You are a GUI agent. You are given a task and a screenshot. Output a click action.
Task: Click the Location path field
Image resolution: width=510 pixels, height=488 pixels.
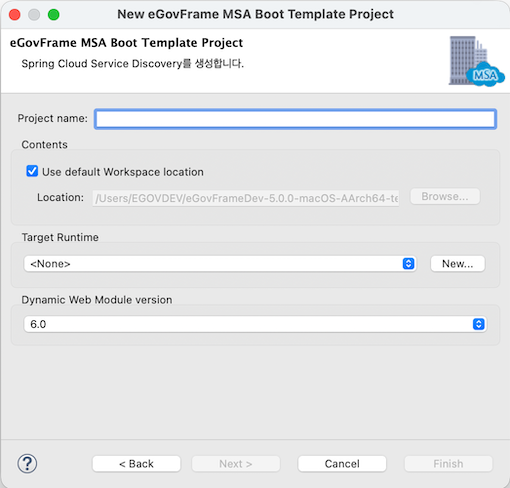246,198
